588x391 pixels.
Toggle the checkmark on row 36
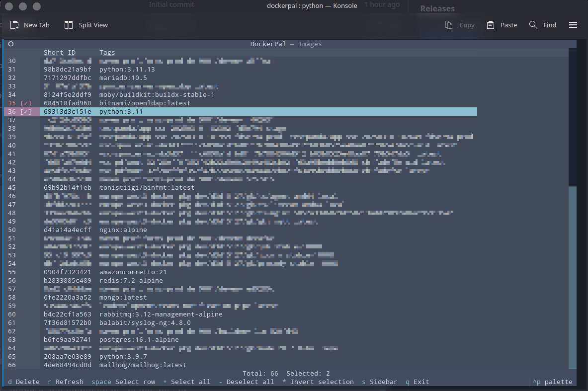[x=26, y=112]
